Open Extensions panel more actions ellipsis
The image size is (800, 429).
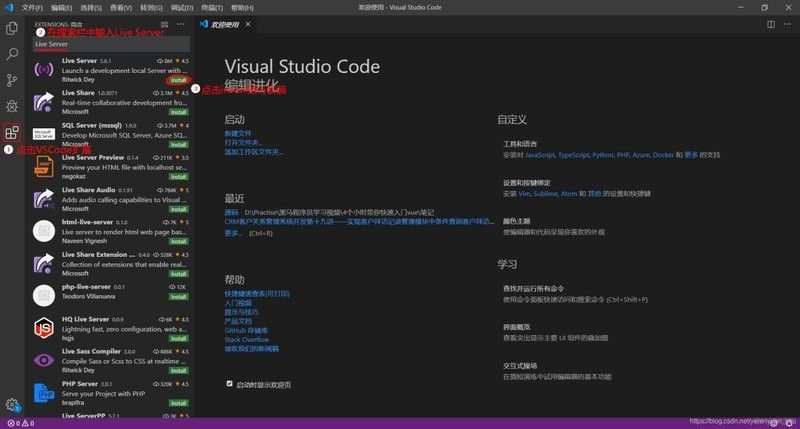[181, 24]
